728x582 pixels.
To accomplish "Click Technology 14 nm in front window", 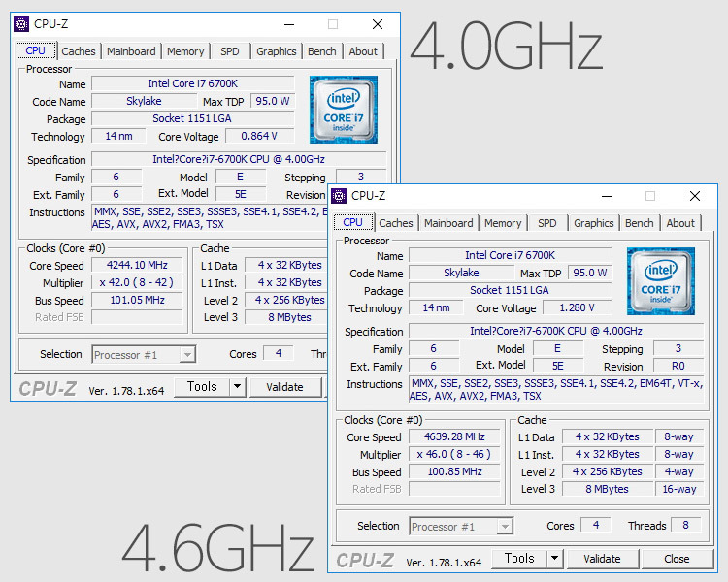I will pyautogui.click(x=436, y=307).
